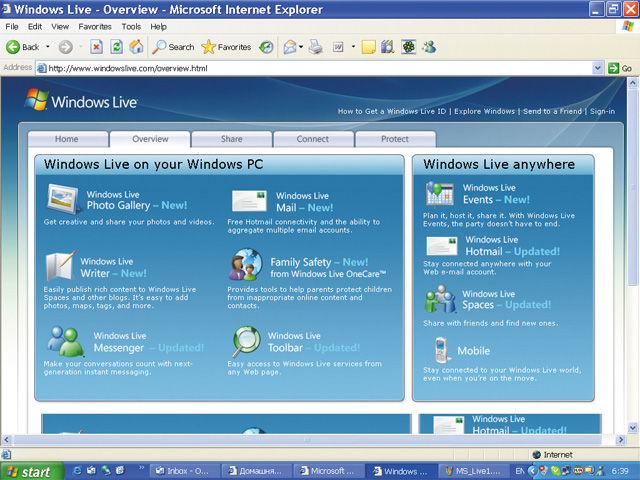Click the Back arrow button
This screenshot has height=480, width=640.
(13, 47)
